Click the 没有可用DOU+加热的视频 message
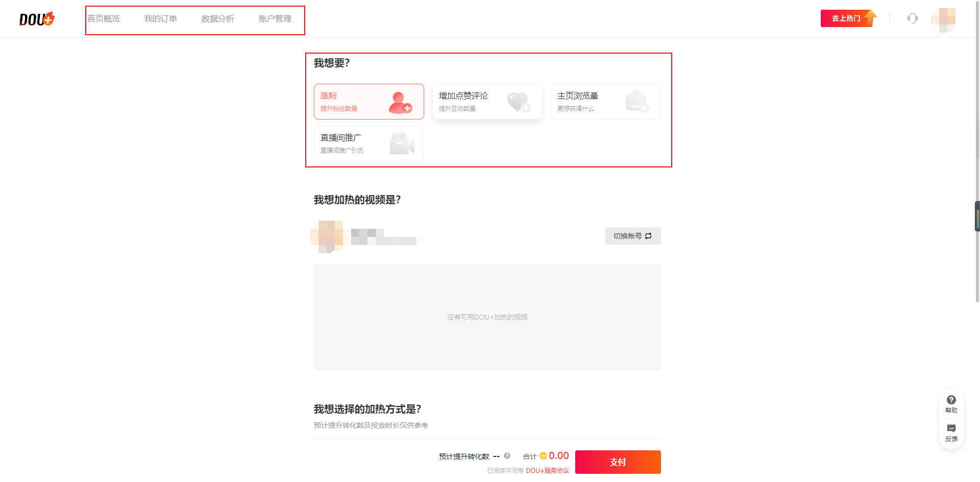Image resolution: width=980 pixels, height=482 pixels. [487, 317]
